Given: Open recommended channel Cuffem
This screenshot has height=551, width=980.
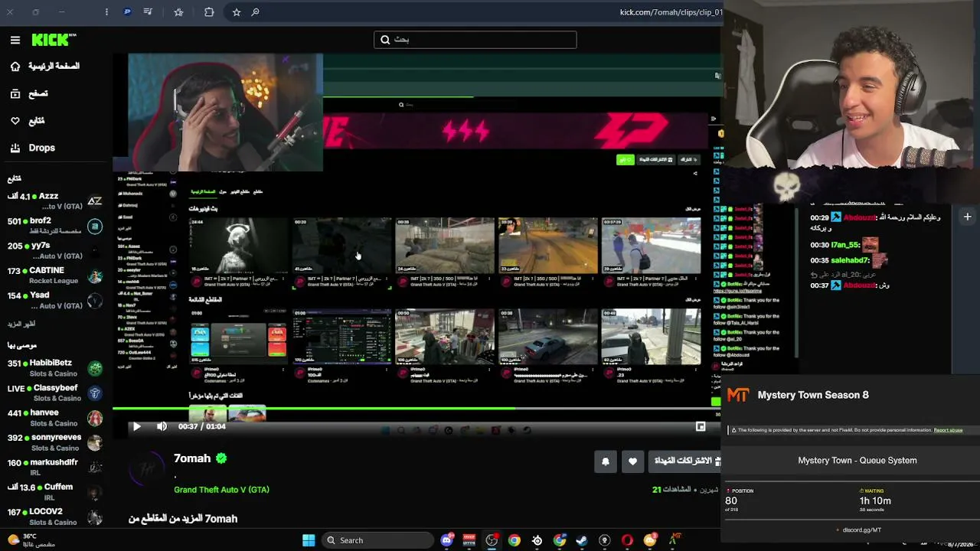Looking at the screenshot, I should [55, 492].
